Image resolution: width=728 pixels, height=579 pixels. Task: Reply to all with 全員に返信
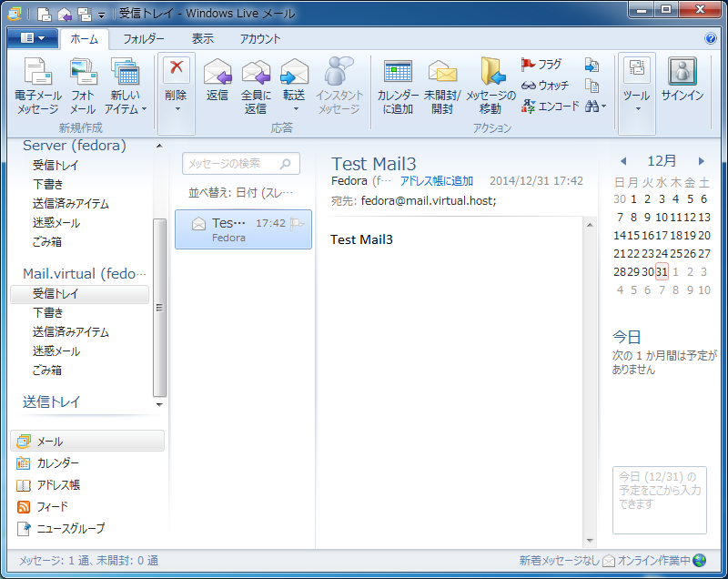coord(256,86)
